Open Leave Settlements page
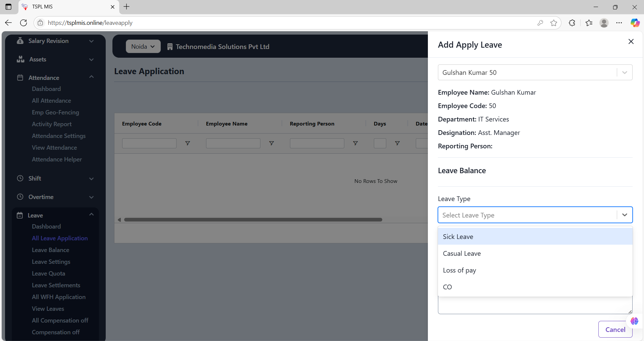This screenshot has width=644, height=341. pyautogui.click(x=56, y=285)
